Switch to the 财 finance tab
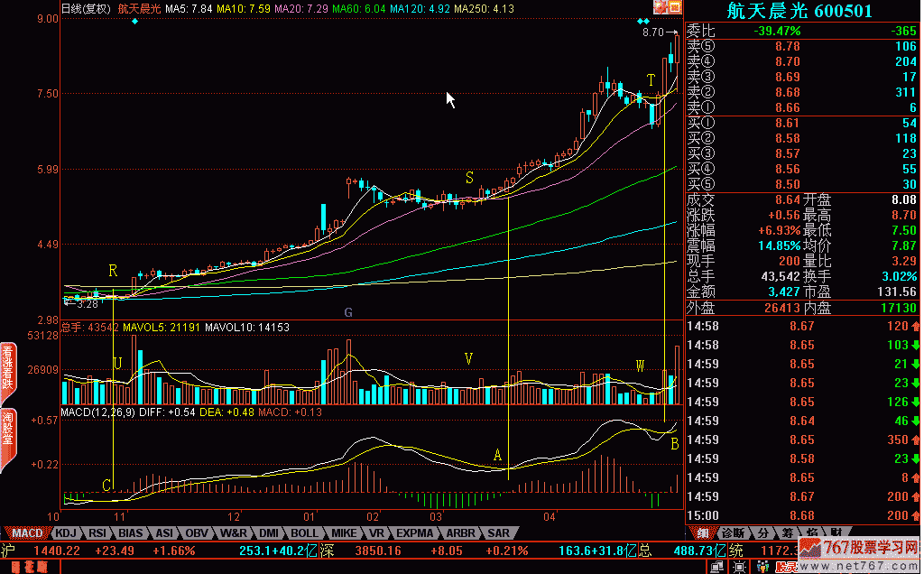Viewport: 924px width, 574px height. click(x=836, y=532)
